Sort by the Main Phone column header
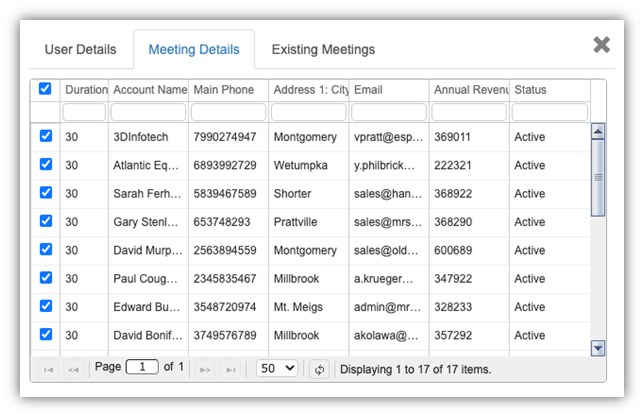The height and width of the screenshot is (417, 644). (229, 90)
